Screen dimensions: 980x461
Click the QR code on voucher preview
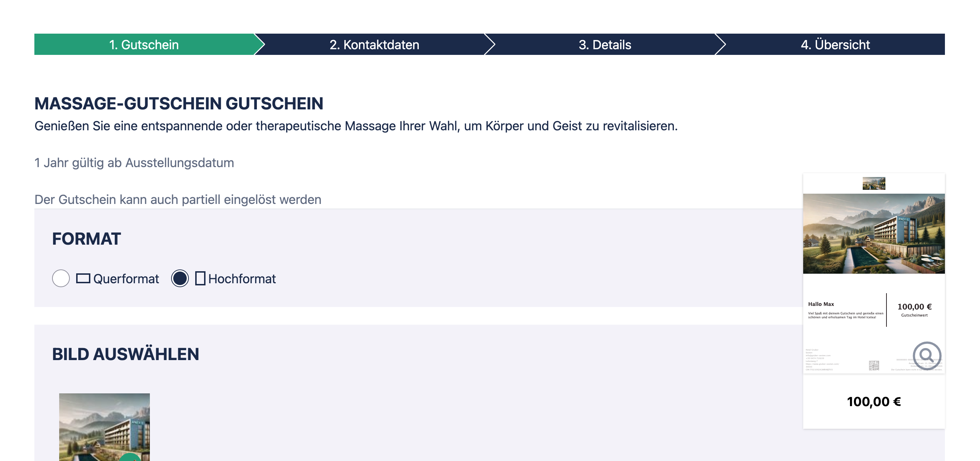tap(874, 365)
